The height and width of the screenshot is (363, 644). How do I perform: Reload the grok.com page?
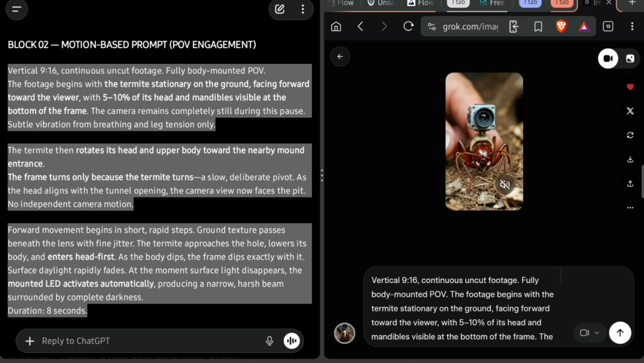click(408, 26)
